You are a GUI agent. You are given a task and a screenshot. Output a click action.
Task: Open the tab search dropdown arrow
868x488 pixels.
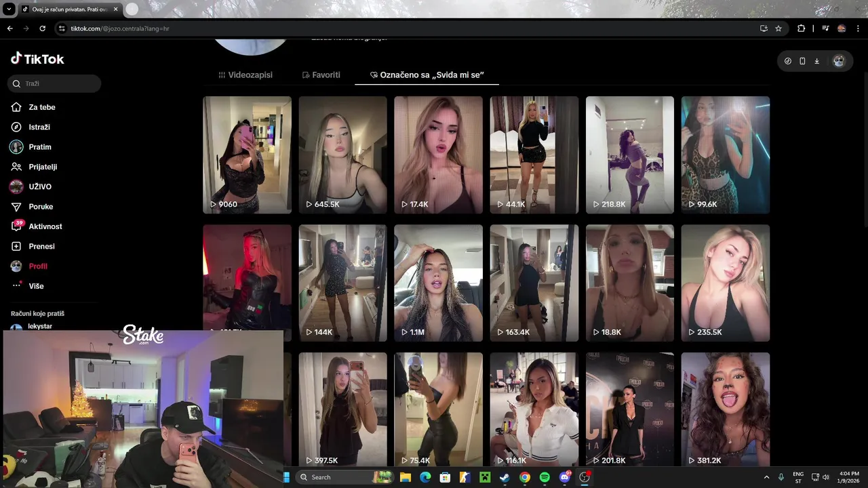click(x=9, y=9)
